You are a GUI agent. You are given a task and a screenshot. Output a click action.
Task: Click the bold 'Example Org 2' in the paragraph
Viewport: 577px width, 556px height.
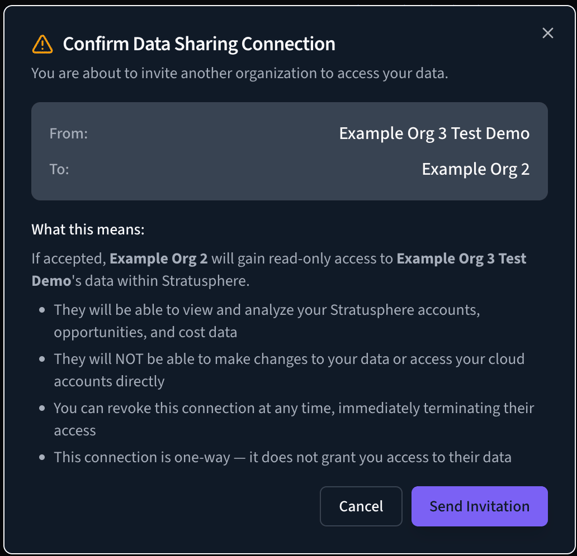(x=159, y=259)
